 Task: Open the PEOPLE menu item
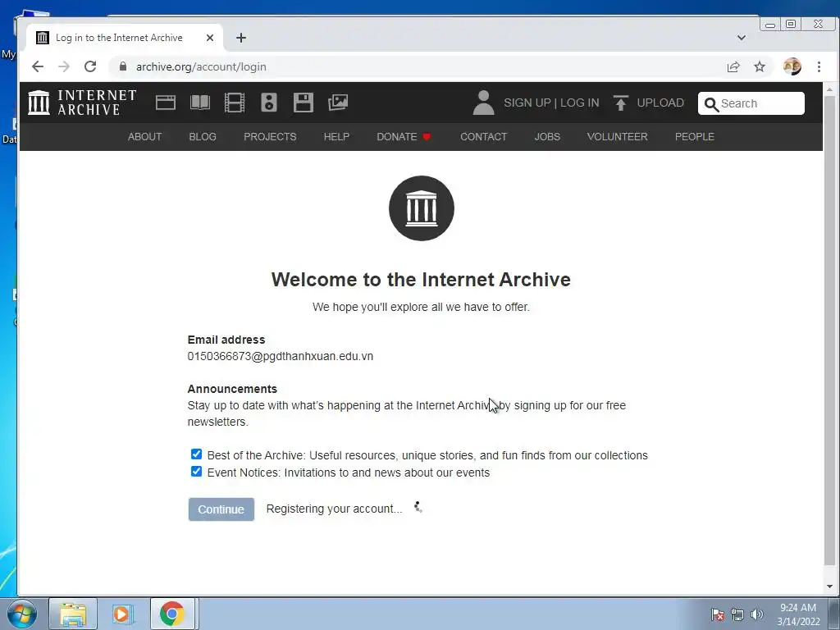[x=694, y=137]
